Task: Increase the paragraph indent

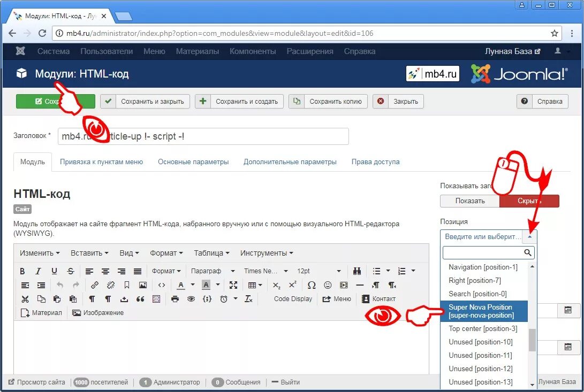Action: 41,285
